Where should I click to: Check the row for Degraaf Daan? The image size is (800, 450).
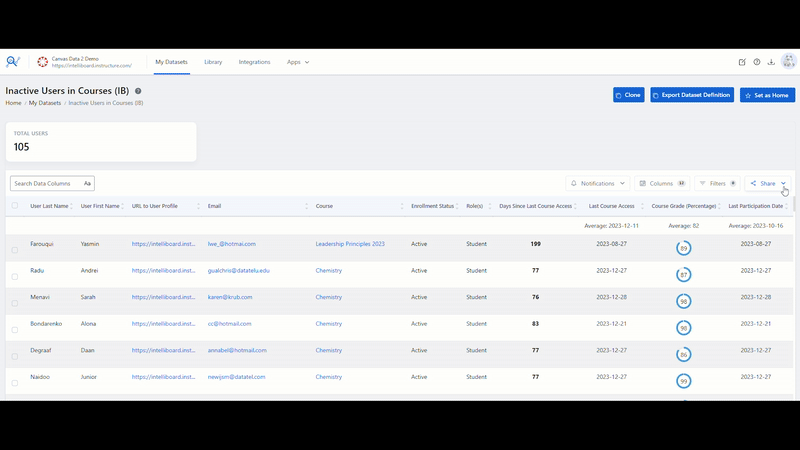pyautogui.click(x=15, y=356)
